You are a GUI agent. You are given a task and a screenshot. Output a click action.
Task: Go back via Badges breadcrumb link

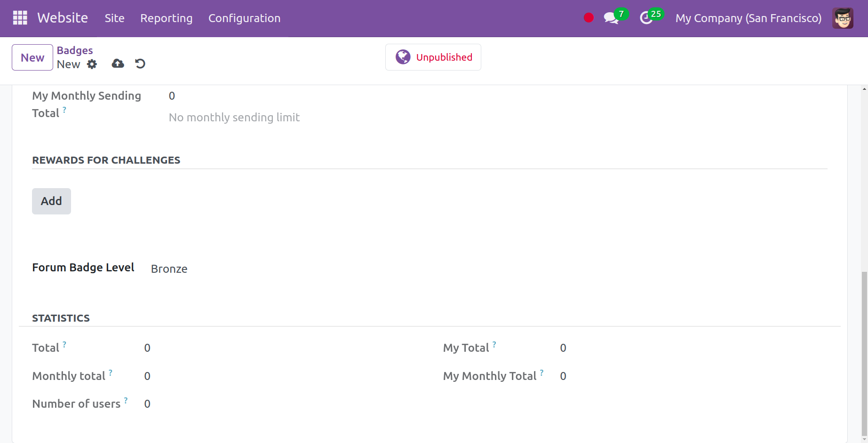(x=75, y=50)
